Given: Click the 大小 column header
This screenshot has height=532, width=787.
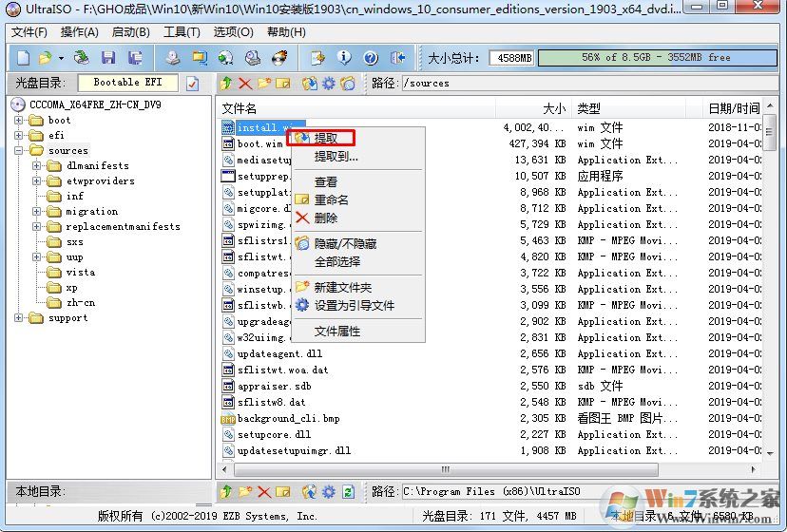Looking at the screenshot, I should tap(533, 108).
